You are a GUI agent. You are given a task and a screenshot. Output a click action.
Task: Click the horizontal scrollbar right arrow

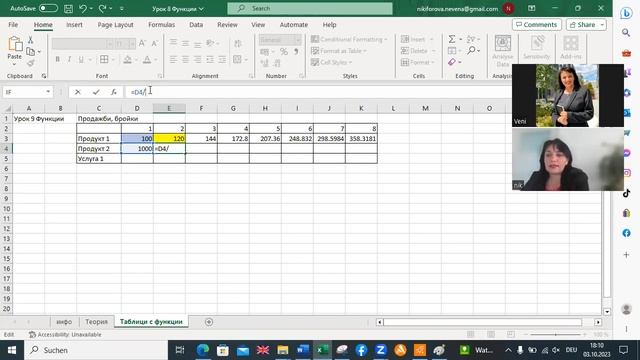598,322
